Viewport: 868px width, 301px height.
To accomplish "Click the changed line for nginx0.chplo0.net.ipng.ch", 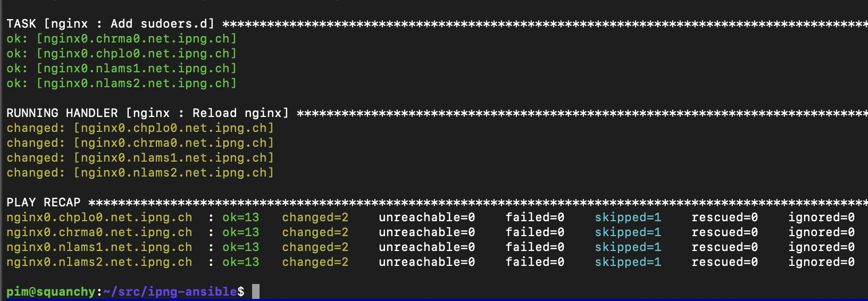I will pos(140,128).
